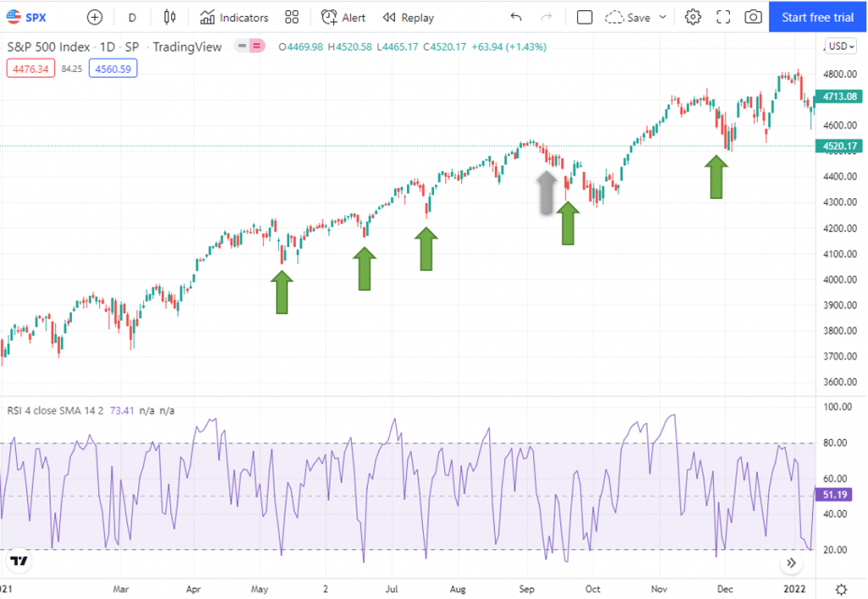Expand the Save layout dropdown arrow
This screenshot has height=599, width=868.
coord(663,17)
